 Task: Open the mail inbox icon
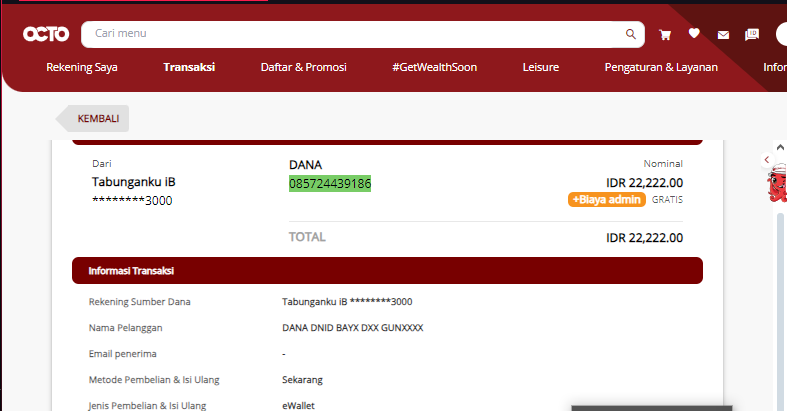click(x=723, y=35)
